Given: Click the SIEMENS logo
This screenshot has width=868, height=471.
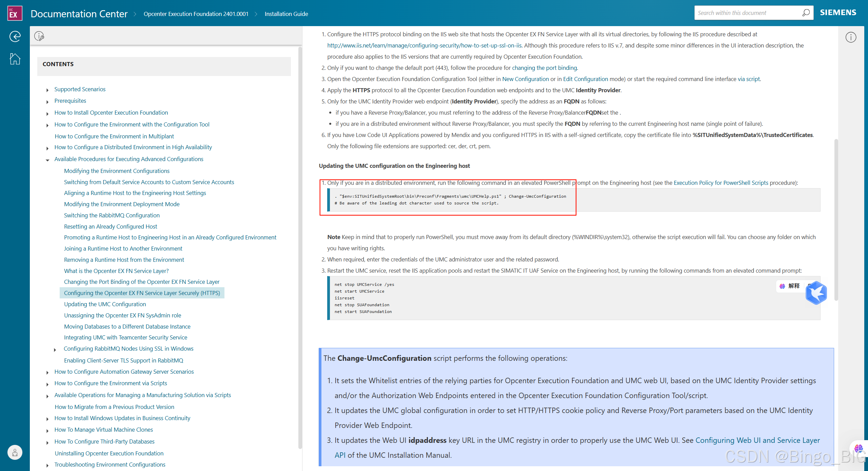Looking at the screenshot, I should 838,13.
